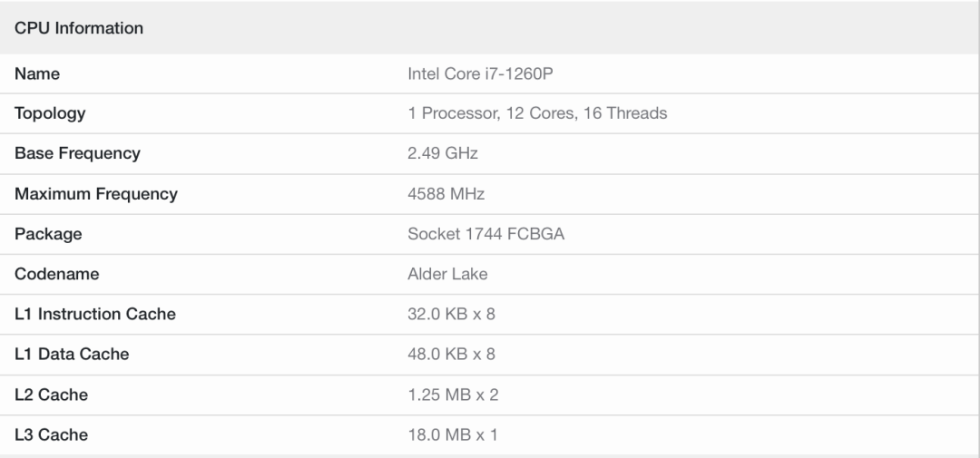980x458 pixels.
Task: Click the L2 Cache label
Action: [x=51, y=395]
